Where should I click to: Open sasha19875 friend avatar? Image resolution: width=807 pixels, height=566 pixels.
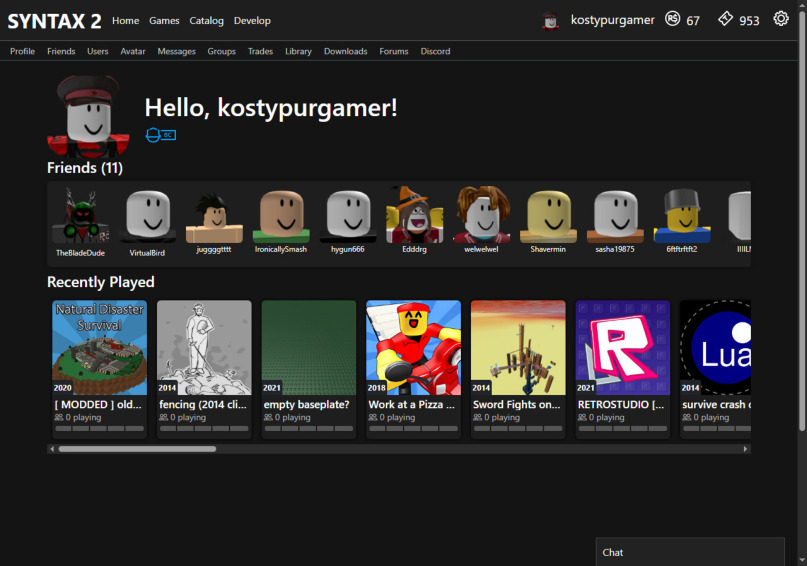[x=615, y=216]
